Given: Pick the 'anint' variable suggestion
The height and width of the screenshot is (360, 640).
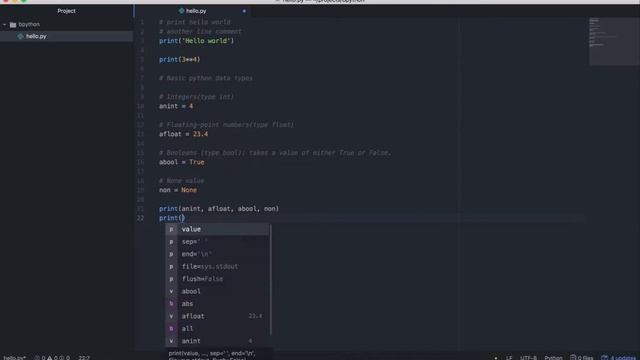Looking at the screenshot, I should tap(217, 341).
